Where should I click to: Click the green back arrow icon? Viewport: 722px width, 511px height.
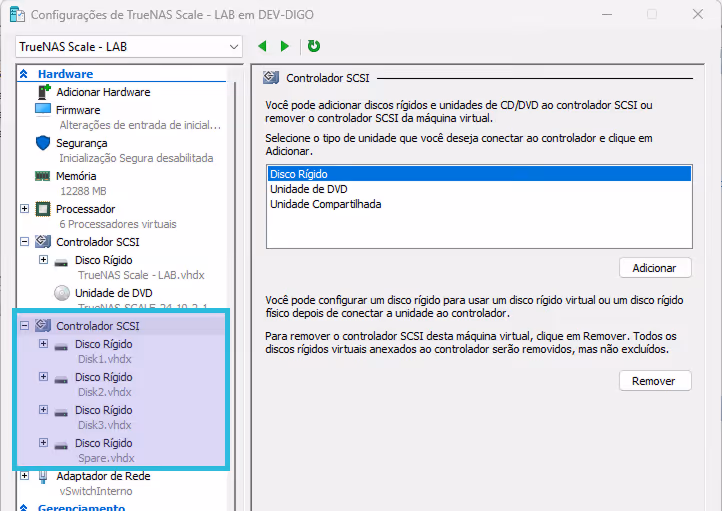click(263, 46)
